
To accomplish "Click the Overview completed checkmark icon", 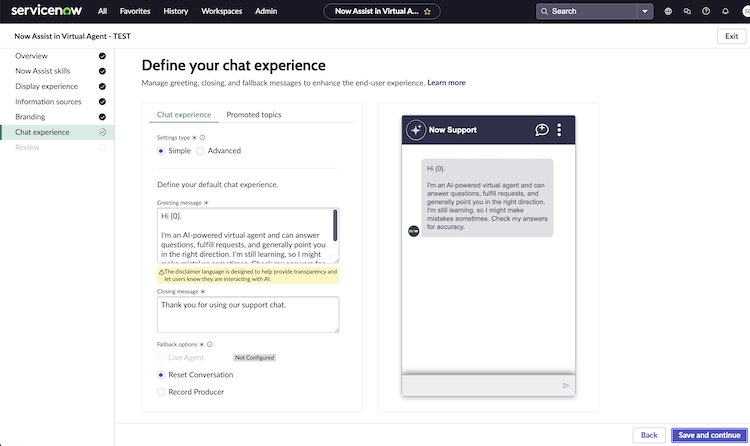I will pyautogui.click(x=102, y=56).
